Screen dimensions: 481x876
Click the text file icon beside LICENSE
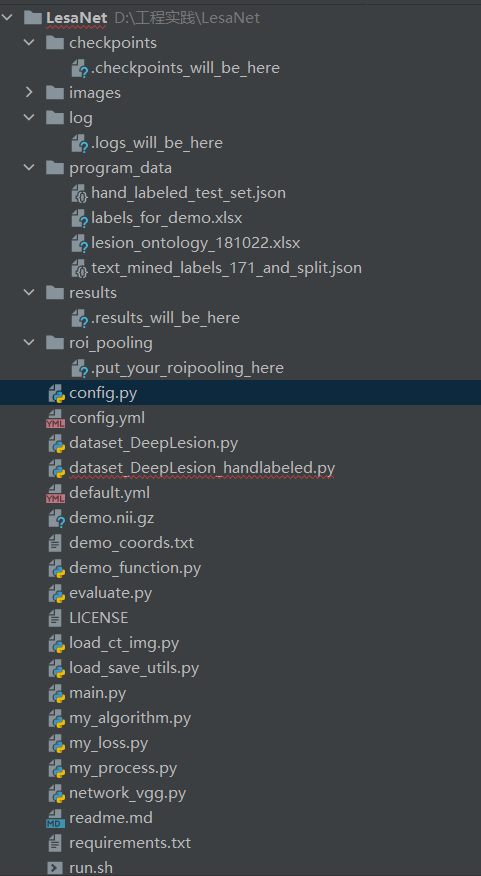pyautogui.click(x=55, y=618)
